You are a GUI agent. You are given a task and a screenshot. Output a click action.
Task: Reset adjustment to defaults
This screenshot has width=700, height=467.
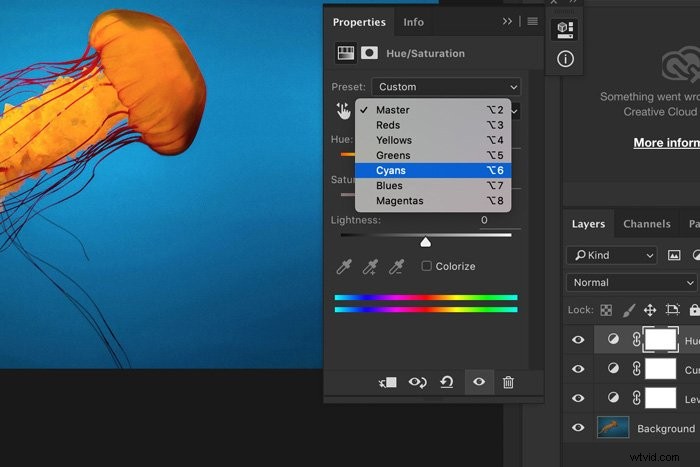pos(447,382)
